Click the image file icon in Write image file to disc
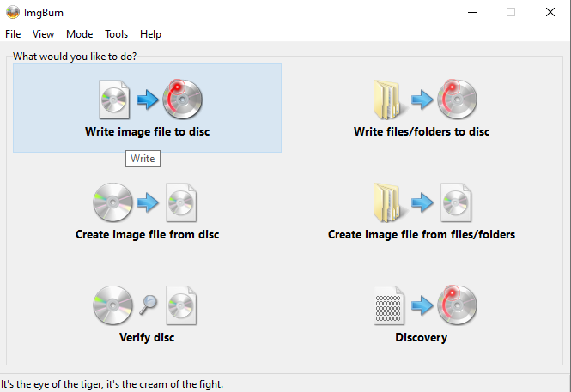Viewport: 571px width, 392px height. 114,100
